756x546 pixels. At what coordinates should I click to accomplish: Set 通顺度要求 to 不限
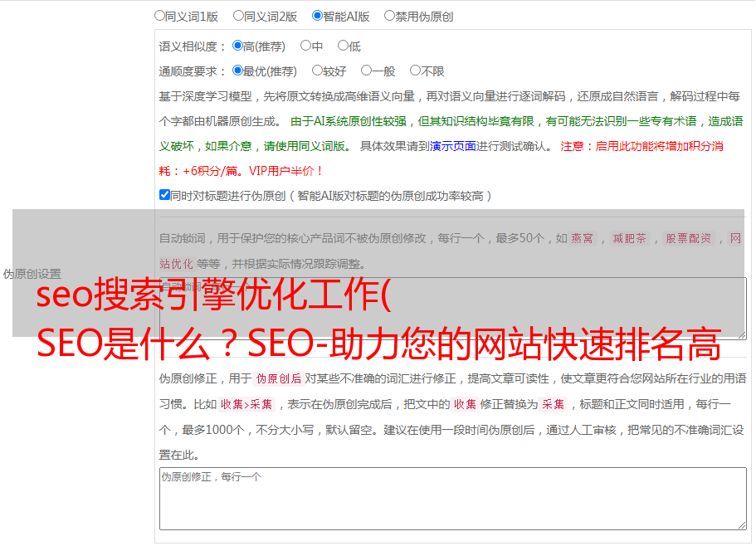[x=415, y=71]
